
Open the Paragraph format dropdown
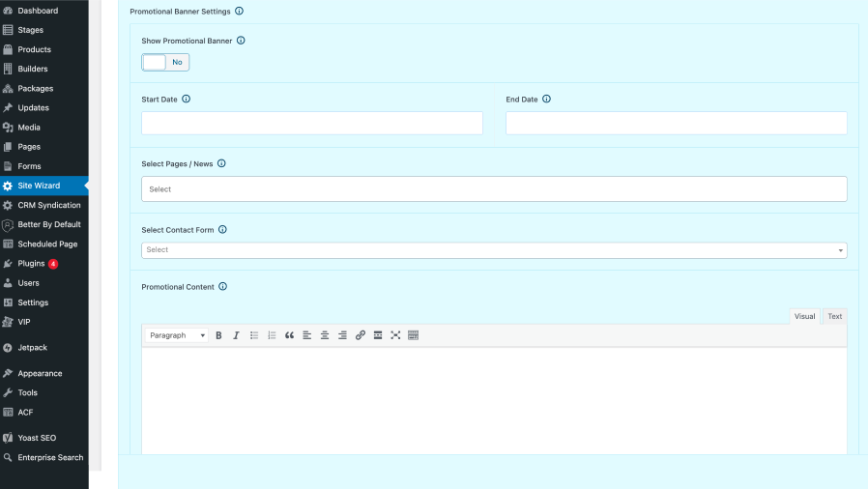177,335
